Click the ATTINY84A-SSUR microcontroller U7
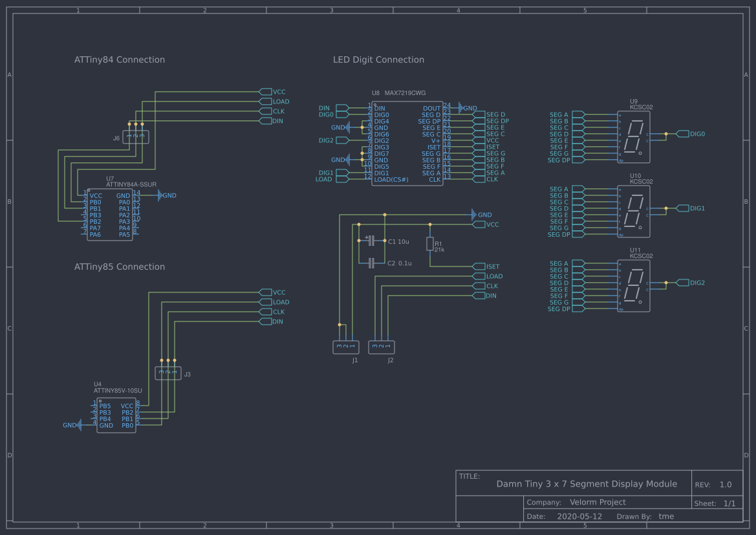 [x=110, y=215]
